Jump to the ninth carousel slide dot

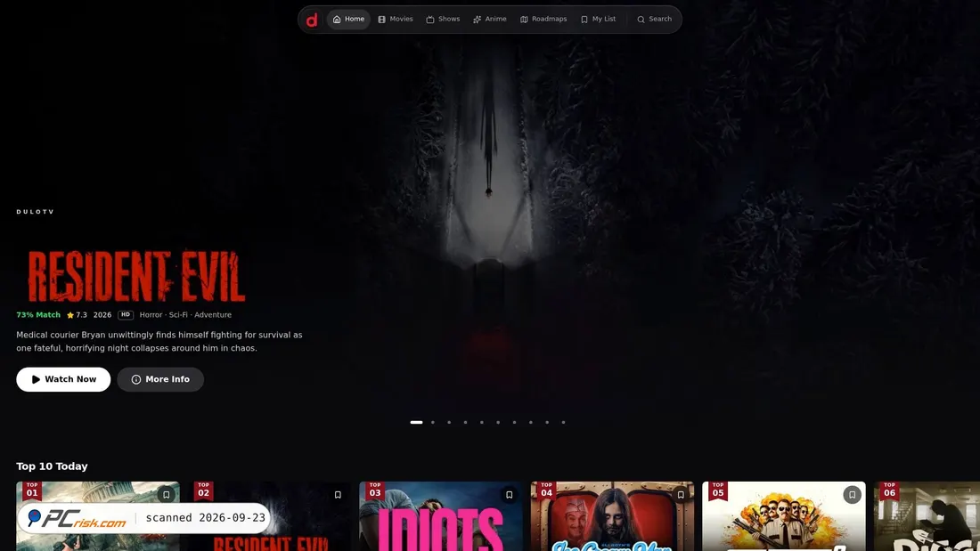pyautogui.click(x=547, y=422)
